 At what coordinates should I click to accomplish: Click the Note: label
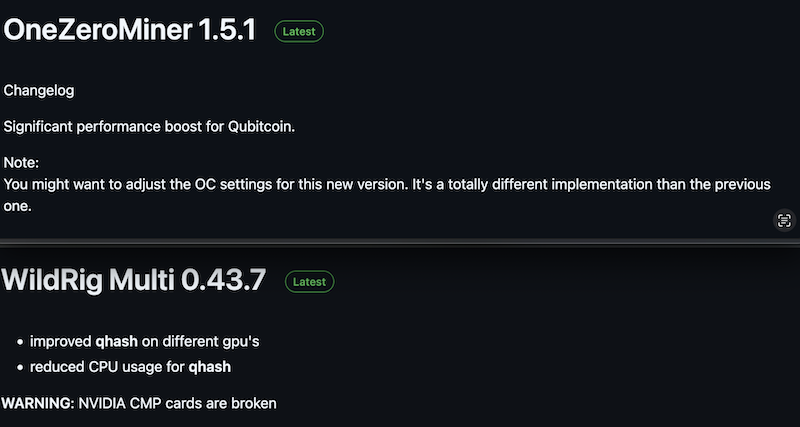pyautogui.click(x=21, y=163)
